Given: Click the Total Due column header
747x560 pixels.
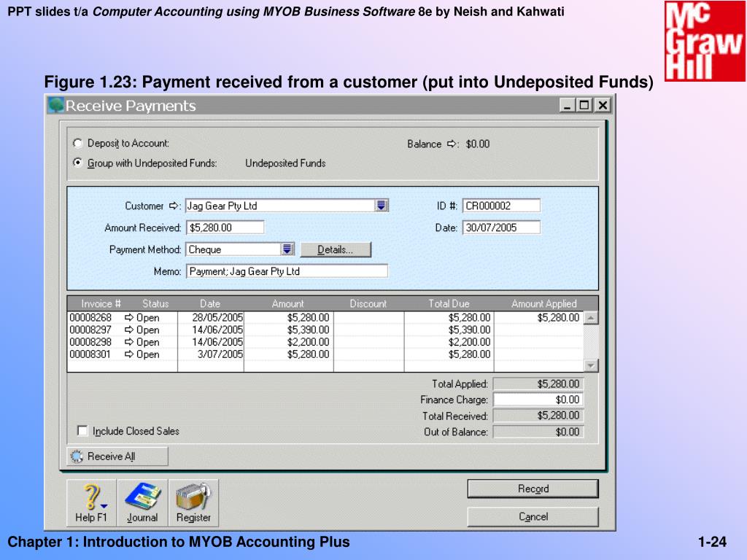Looking at the screenshot, I should tap(449, 304).
